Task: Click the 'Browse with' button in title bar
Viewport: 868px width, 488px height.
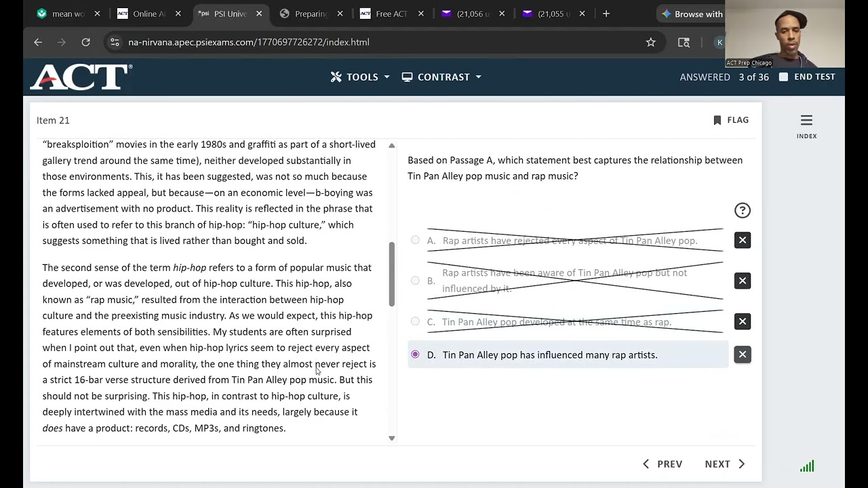Action: pyautogui.click(x=692, y=14)
